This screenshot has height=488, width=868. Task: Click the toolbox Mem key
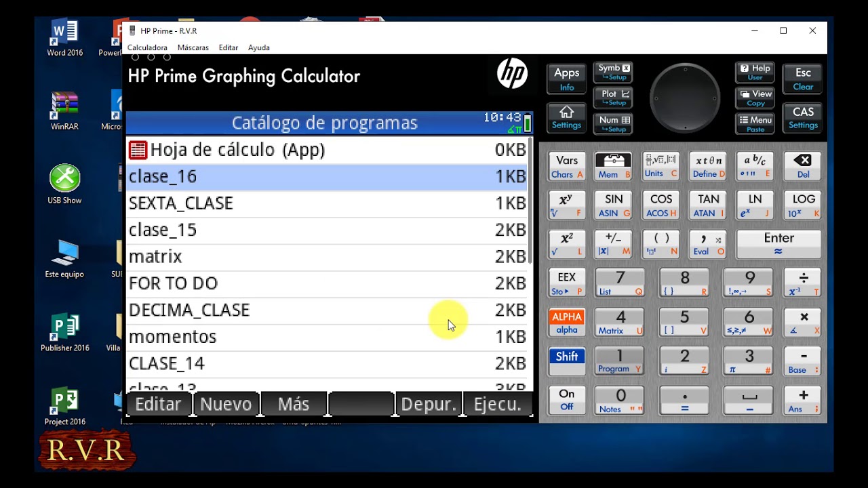614,167
